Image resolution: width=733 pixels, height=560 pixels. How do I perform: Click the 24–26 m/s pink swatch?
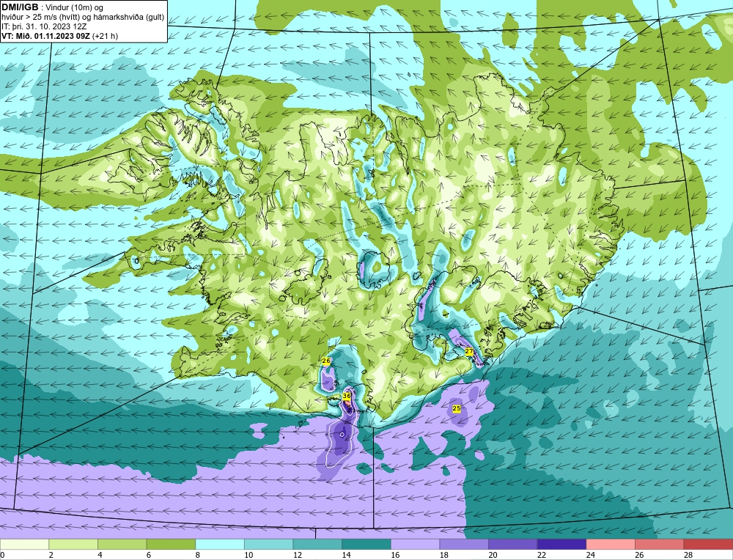point(611,545)
